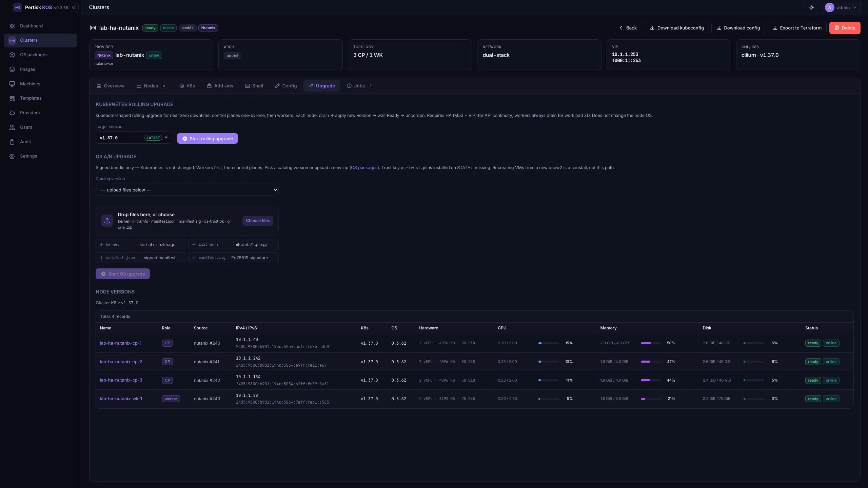Download the kubeconfig file

click(x=677, y=28)
